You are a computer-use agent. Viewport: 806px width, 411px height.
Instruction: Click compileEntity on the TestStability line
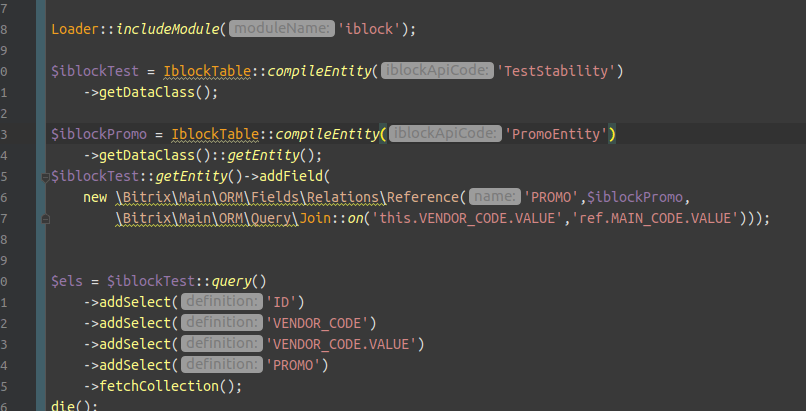point(319,71)
